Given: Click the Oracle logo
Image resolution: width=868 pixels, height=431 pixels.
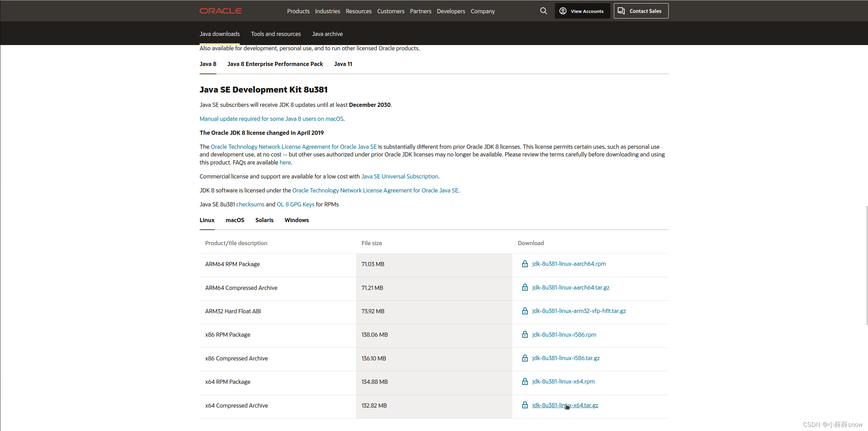Looking at the screenshot, I should (x=220, y=11).
